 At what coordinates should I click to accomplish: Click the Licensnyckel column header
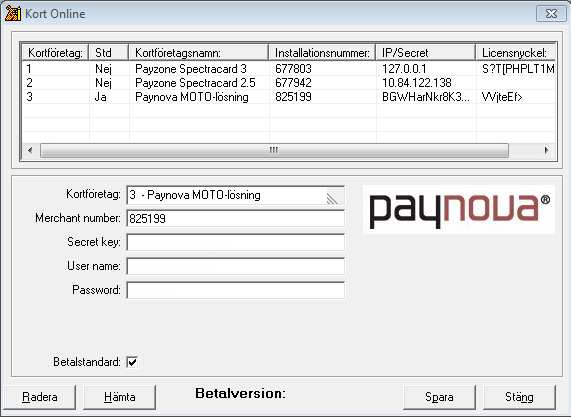[x=515, y=53]
